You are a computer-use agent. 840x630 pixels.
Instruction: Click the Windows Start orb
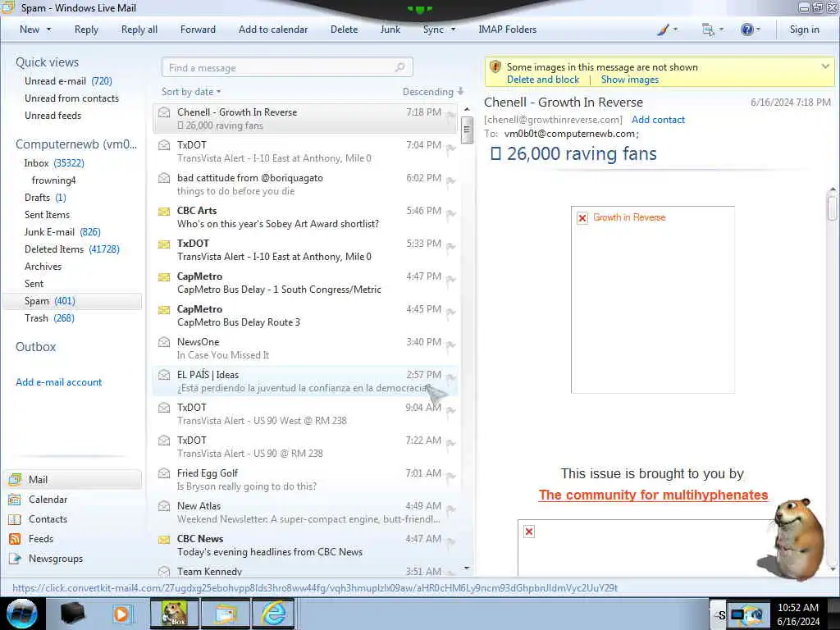pyautogui.click(x=22, y=614)
